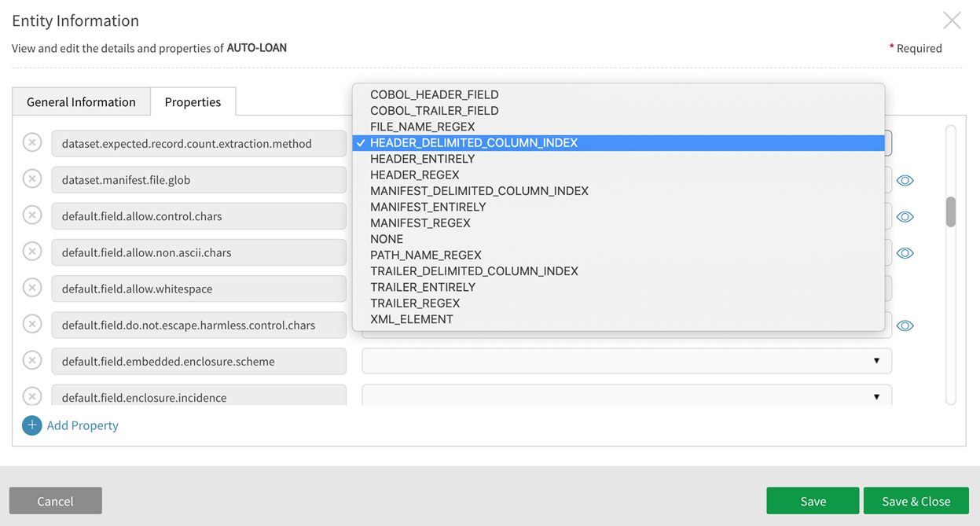Click the Save & Close button

pyautogui.click(x=916, y=501)
